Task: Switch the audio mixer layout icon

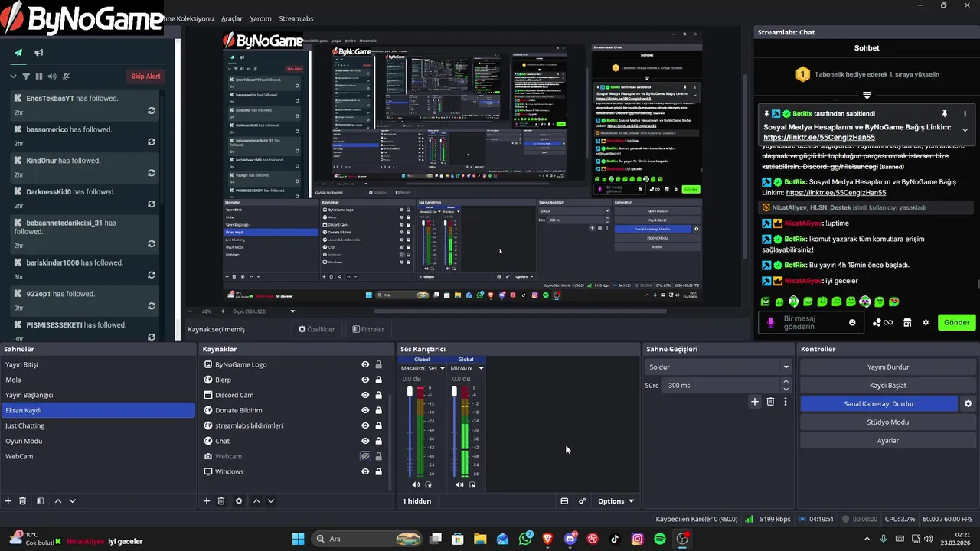Action: [x=564, y=501]
